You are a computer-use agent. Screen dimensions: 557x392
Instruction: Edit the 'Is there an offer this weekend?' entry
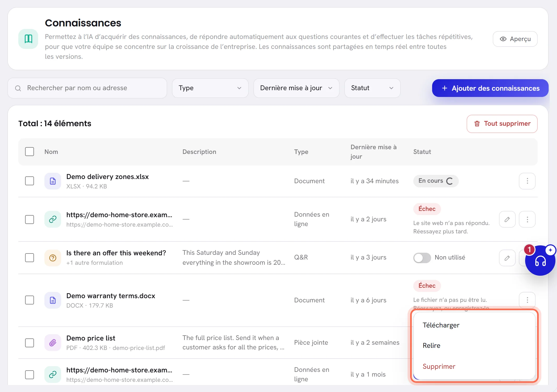[507, 258]
